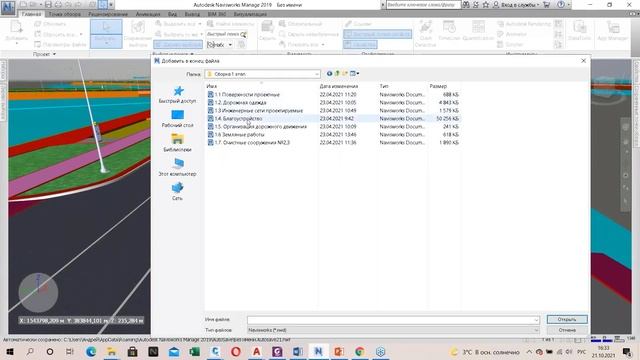Open the view menu dropdown arrow in dialog

click(x=358, y=73)
